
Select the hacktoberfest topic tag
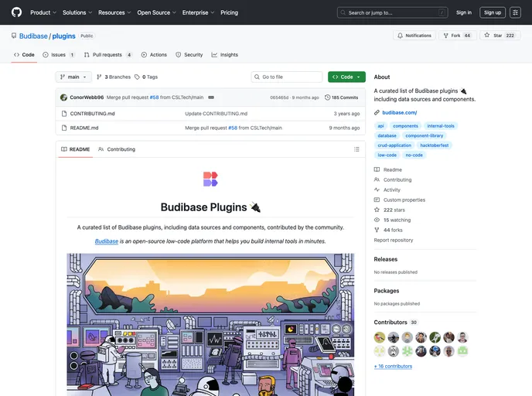(x=435, y=145)
